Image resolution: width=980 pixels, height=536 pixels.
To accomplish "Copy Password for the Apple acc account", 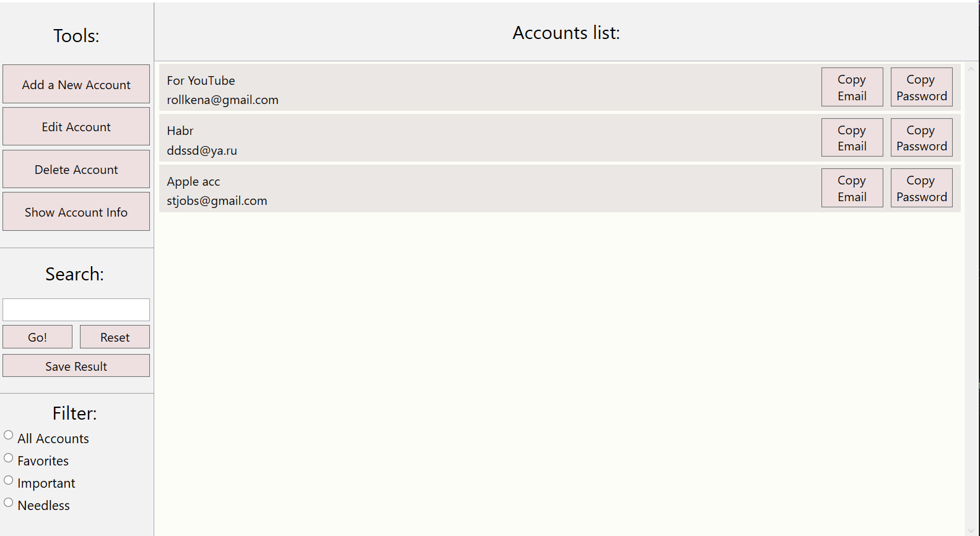I will pos(921,188).
